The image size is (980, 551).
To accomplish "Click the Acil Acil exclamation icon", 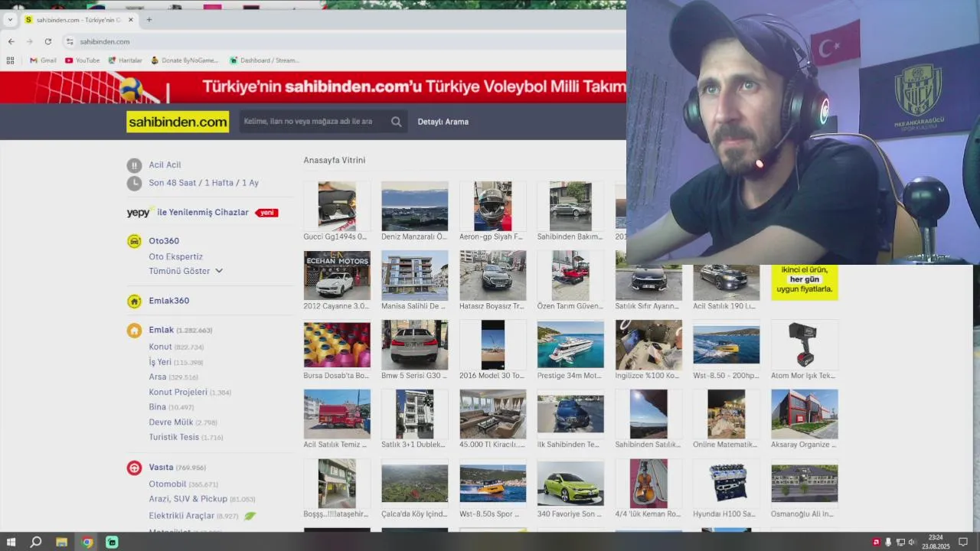I will pyautogui.click(x=134, y=165).
